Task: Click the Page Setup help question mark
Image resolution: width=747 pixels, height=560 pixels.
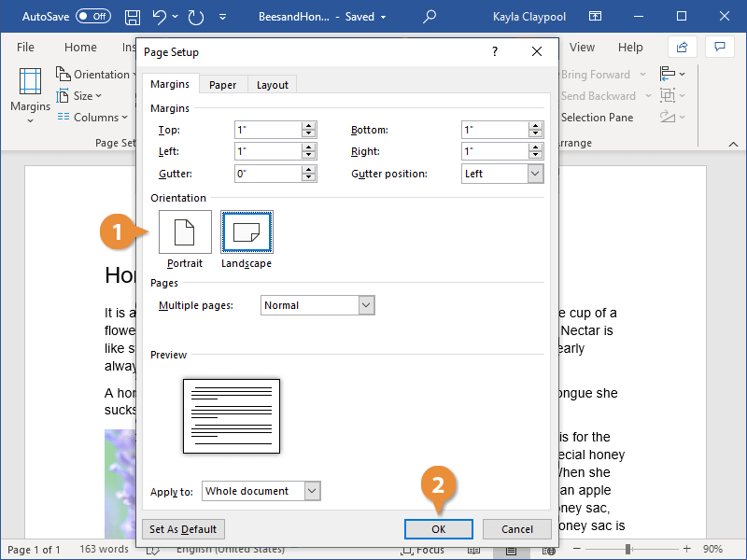Action: tap(495, 52)
